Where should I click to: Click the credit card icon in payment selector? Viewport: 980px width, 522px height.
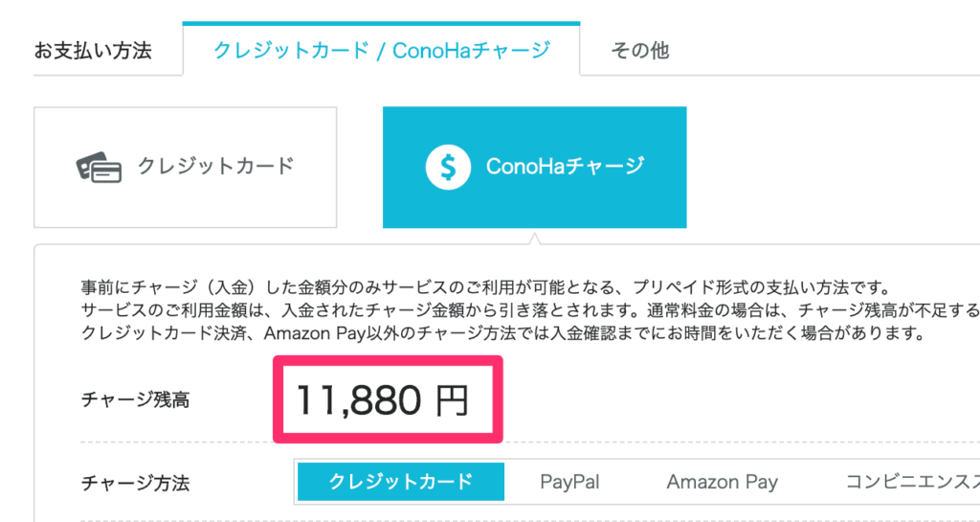coord(99,169)
